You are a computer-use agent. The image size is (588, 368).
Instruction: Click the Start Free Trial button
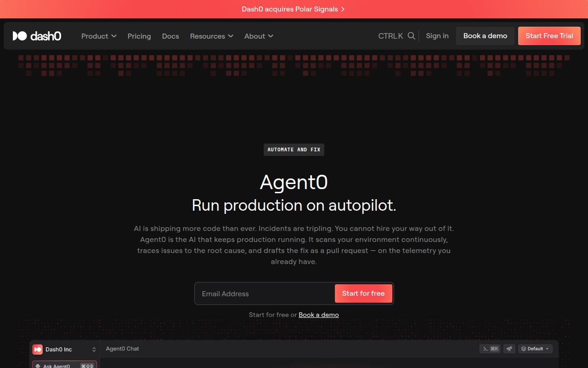point(549,36)
